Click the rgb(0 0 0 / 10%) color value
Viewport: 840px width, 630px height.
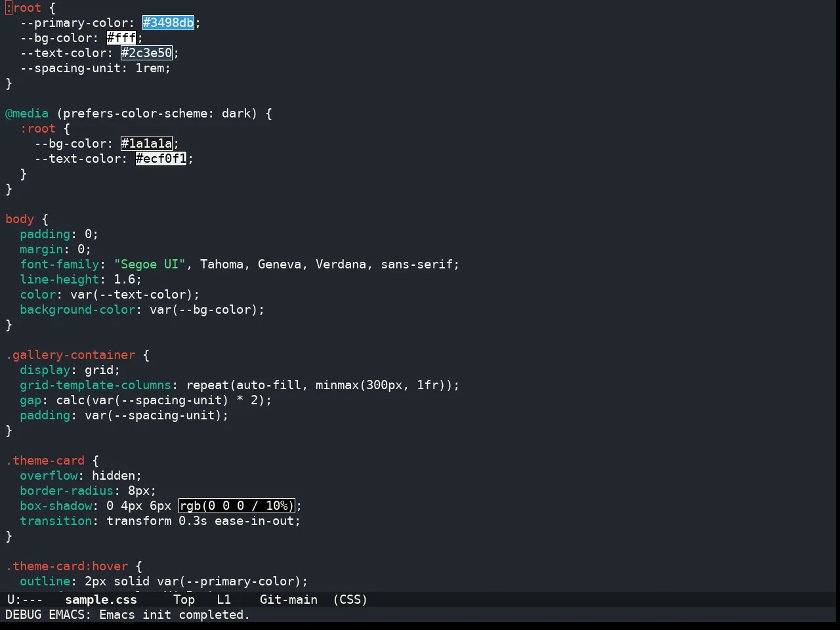pos(237,506)
